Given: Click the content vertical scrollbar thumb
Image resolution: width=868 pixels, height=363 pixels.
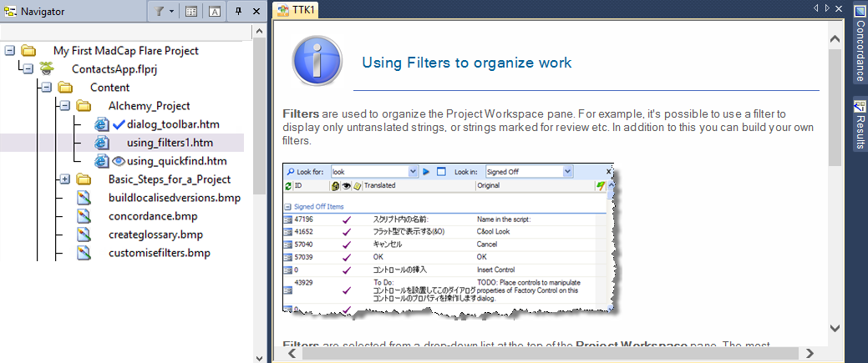Looking at the screenshot, I should click(835, 108).
